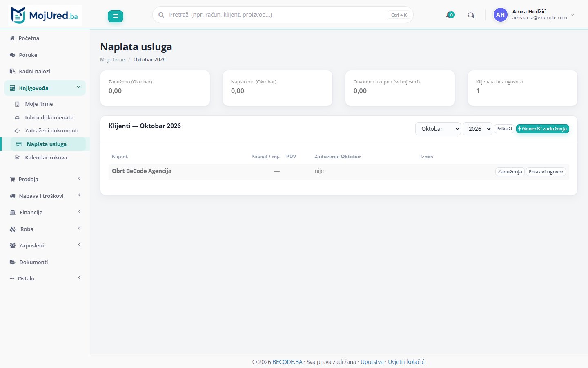Image resolution: width=588 pixels, height=368 pixels.
Task: Collapse the Knjigovođa section chevron
Action: 78,87
